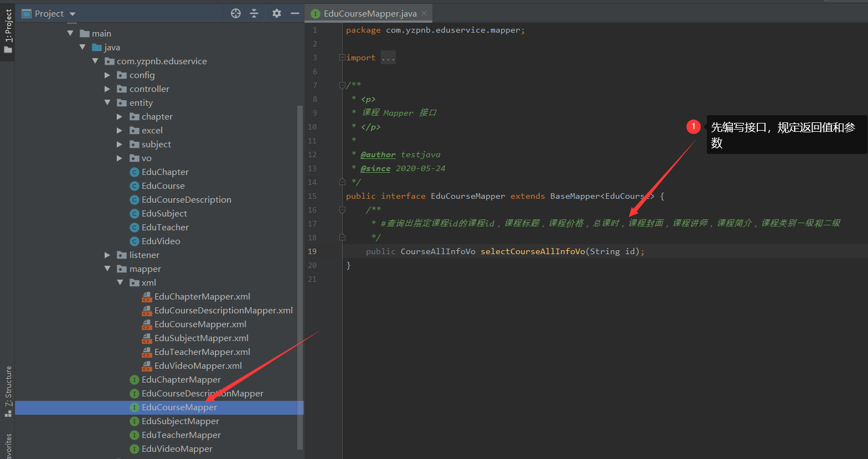Viewport: 868px width, 459px height.
Task: Select the EduCourse class
Action: tap(163, 185)
